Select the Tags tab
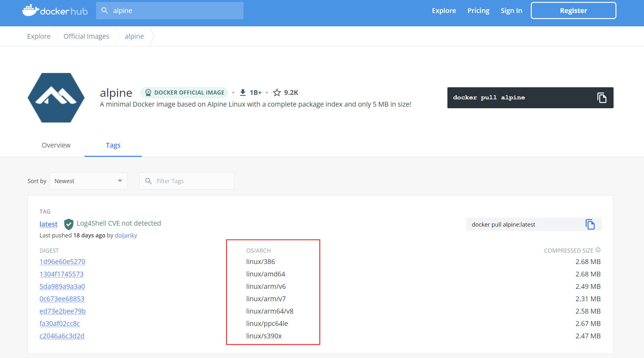The image size is (644, 358). click(x=113, y=145)
